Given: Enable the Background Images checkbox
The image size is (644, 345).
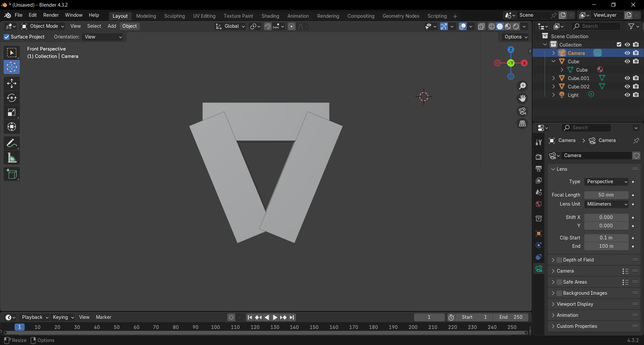Looking at the screenshot, I should [x=559, y=293].
